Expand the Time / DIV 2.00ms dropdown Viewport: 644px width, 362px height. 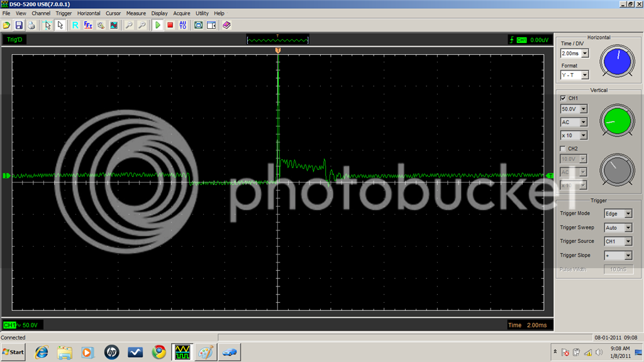[x=585, y=54]
